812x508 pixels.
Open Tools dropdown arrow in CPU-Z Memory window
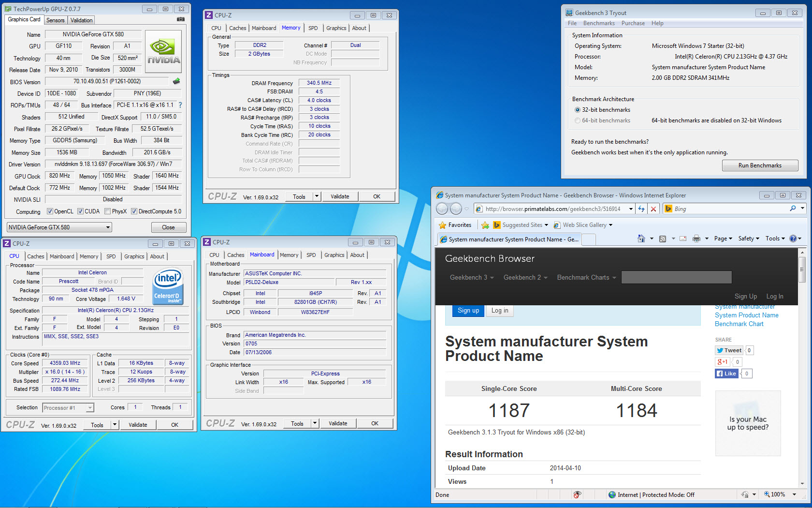coord(317,196)
